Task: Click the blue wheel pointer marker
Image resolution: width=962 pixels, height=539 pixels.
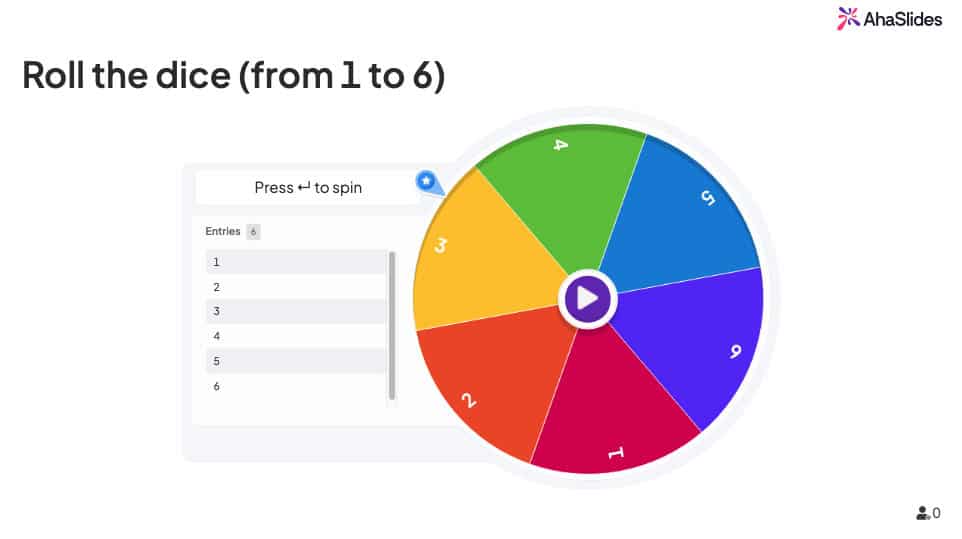Action: coord(427,182)
